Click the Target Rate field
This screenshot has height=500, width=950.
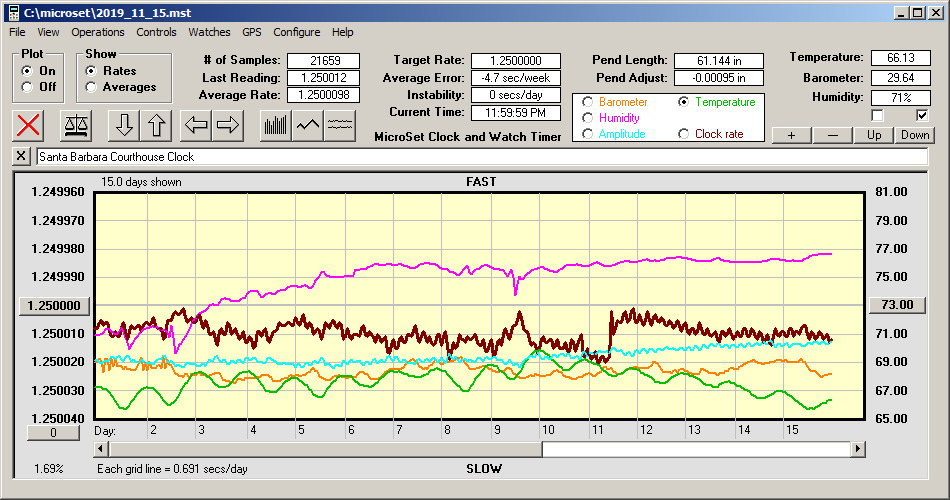(516, 61)
